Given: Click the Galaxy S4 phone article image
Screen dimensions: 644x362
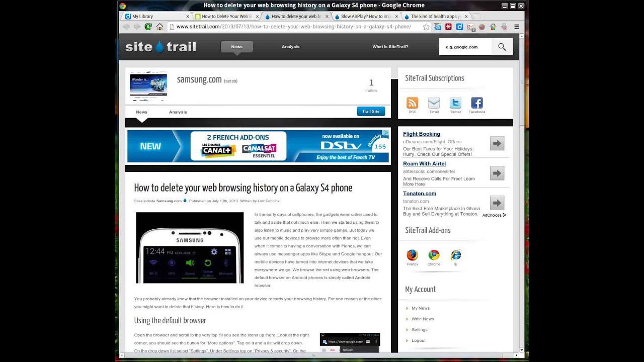Looking at the screenshot, I should [190, 248].
